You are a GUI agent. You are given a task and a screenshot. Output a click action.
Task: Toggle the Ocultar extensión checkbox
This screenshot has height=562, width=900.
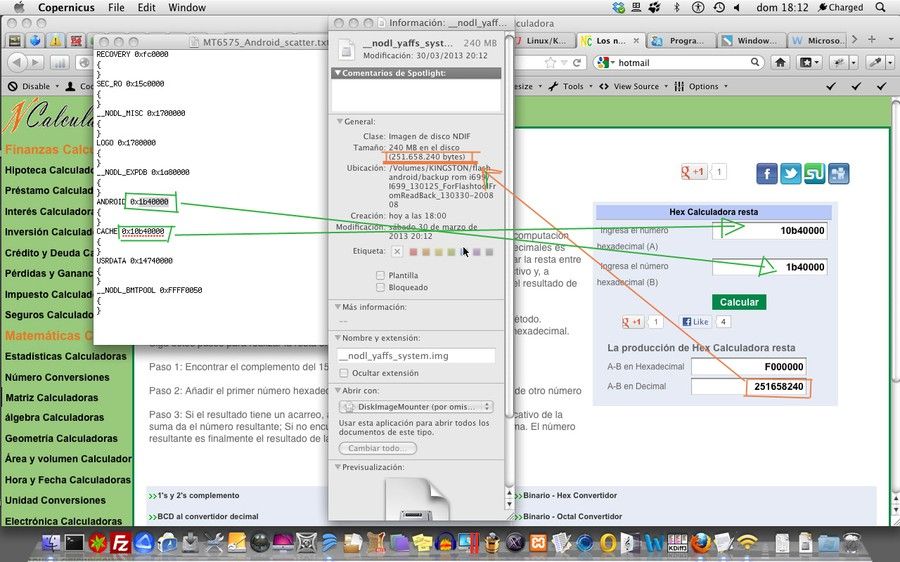[344, 373]
